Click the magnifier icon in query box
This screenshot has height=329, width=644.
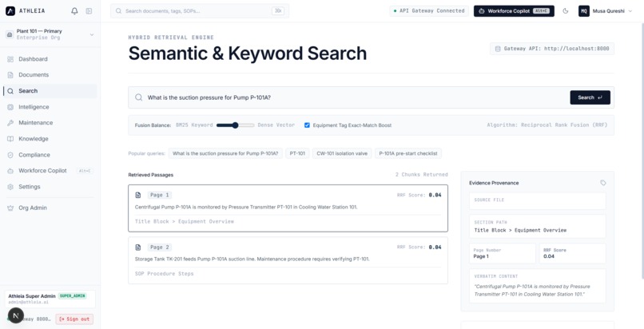(x=139, y=97)
